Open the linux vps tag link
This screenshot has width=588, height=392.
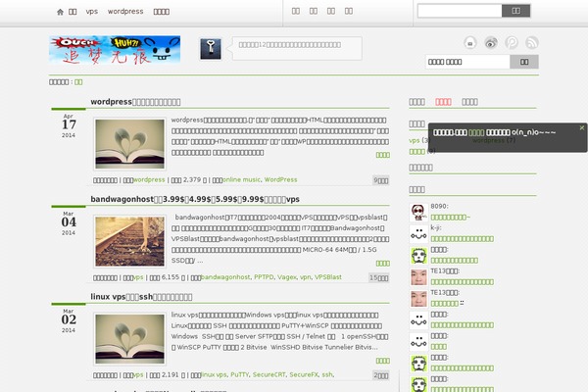click(214, 374)
